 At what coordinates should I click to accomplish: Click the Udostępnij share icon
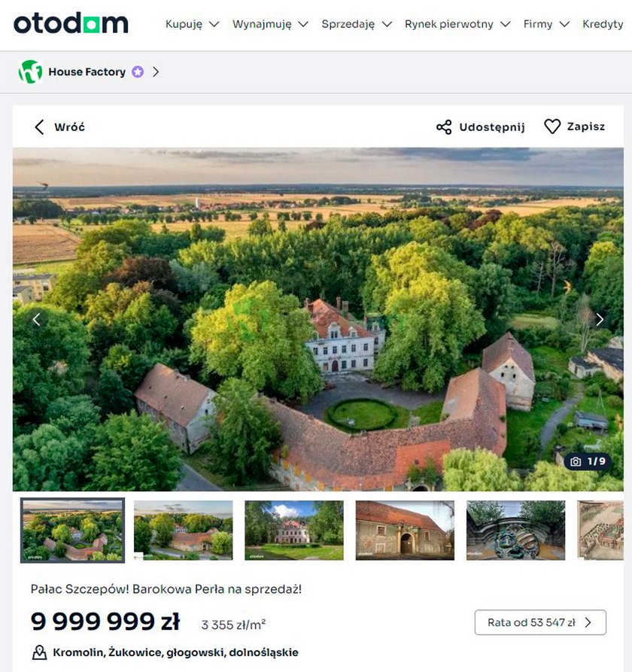click(x=444, y=127)
